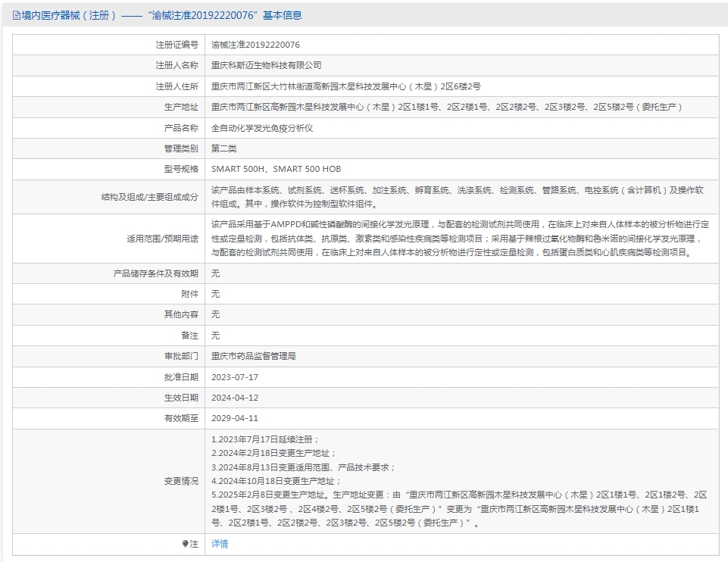This screenshot has height=562, width=728.
Task: Click the 生产地址 row label
Action: pyautogui.click(x=181, y=108)
